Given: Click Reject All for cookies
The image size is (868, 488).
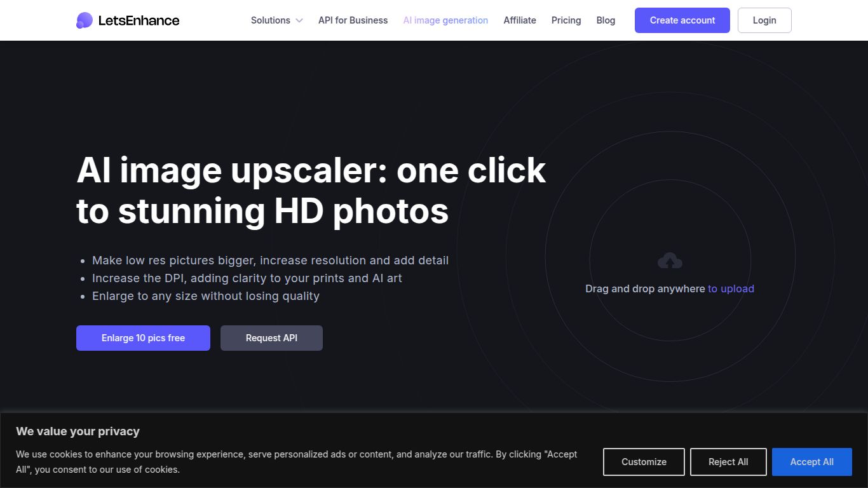Looking at the screenshot, I should pos(728,462).
